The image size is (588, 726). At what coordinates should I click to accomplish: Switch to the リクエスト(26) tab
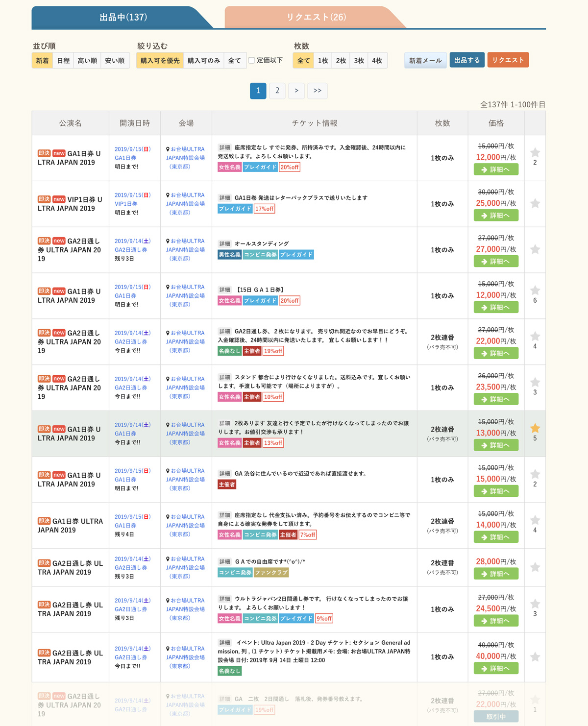click(316, 17)
